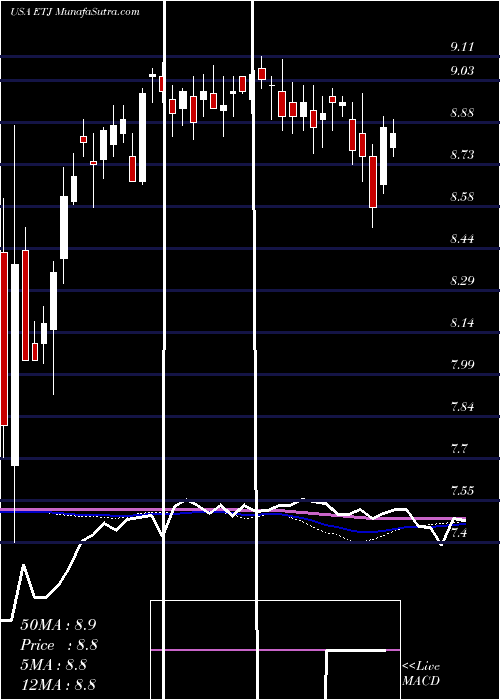Click the 7.4 price axis label
Screen dimensions: 500x700
point(459,532)
